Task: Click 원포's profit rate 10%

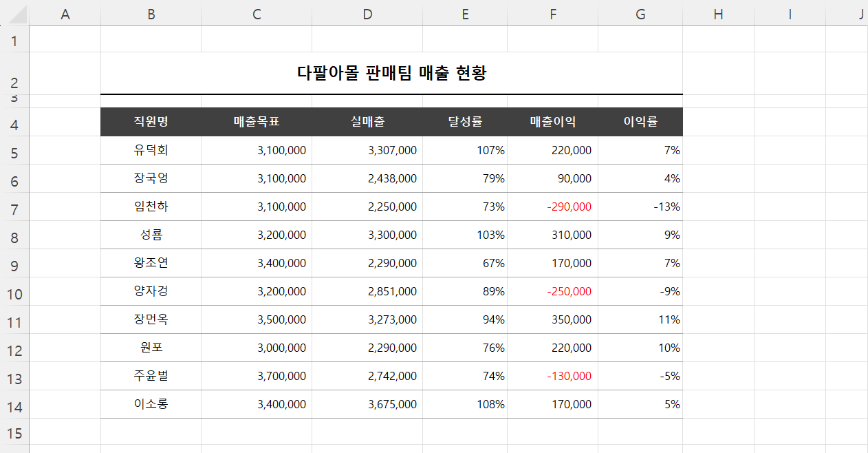Action: point(669,348)
